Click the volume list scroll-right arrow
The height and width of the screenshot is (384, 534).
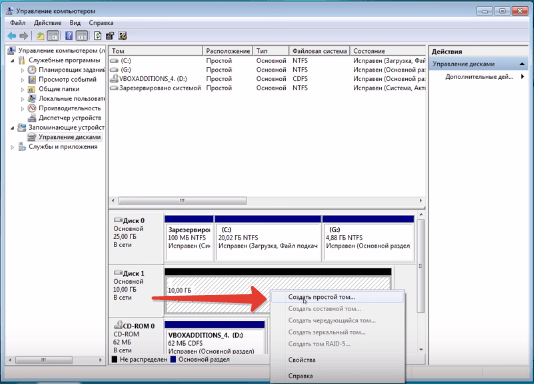(x=421, y=201)
